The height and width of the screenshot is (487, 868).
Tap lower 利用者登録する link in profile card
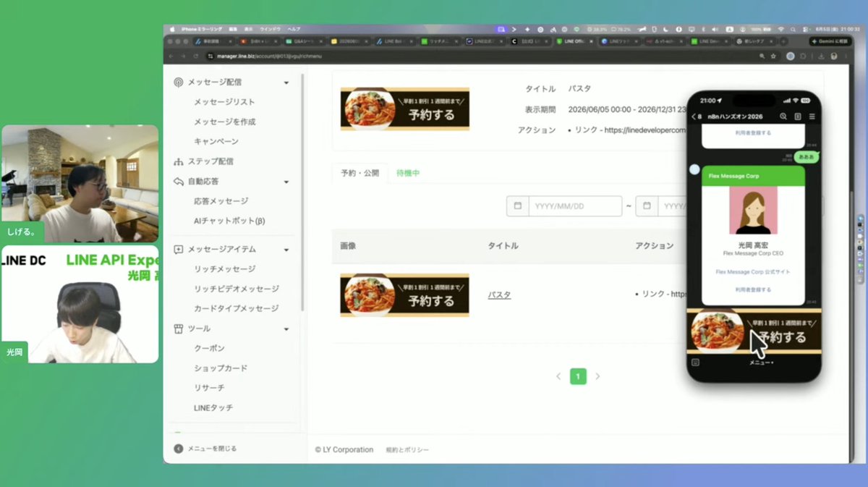pyautogui.click(x=753, y=289)
